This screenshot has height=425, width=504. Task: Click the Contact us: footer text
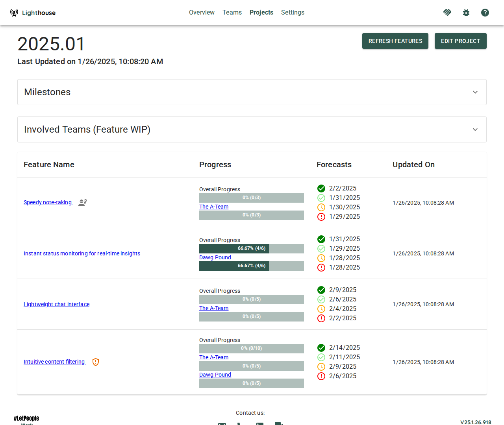(250, 413)
